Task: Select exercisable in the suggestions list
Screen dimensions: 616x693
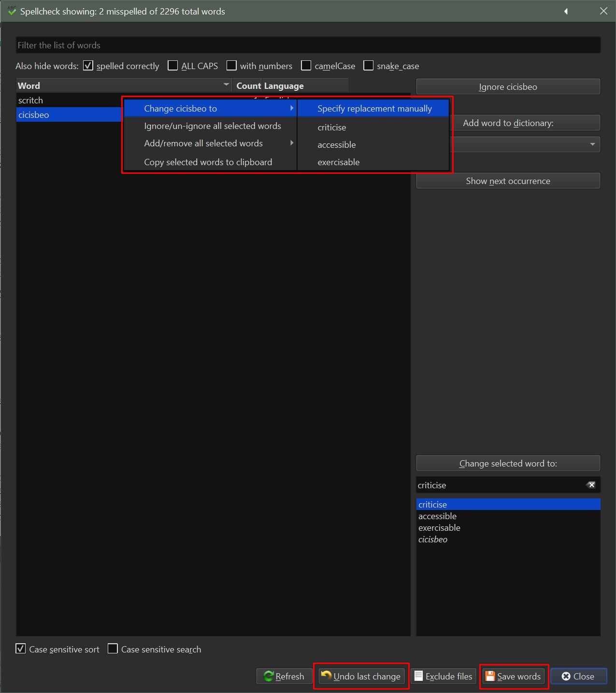Action: pos(508,528)
